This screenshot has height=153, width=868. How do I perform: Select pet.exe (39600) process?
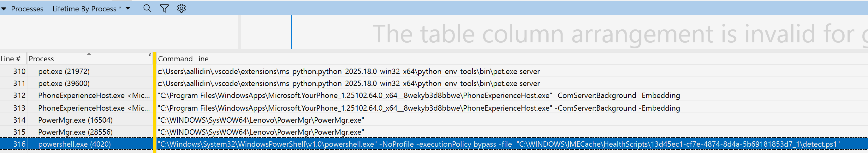pos(64,83)
